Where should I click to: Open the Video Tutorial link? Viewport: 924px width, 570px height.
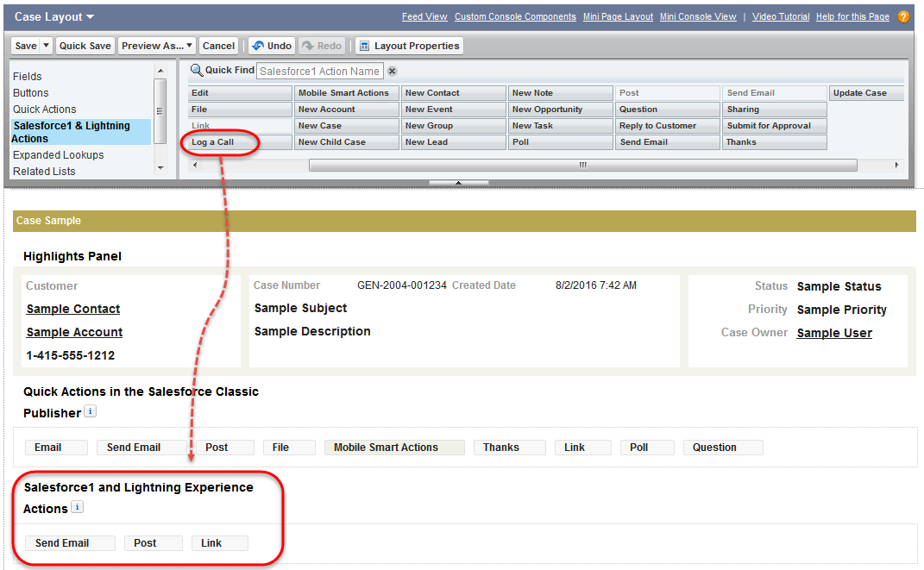point(781,17)
